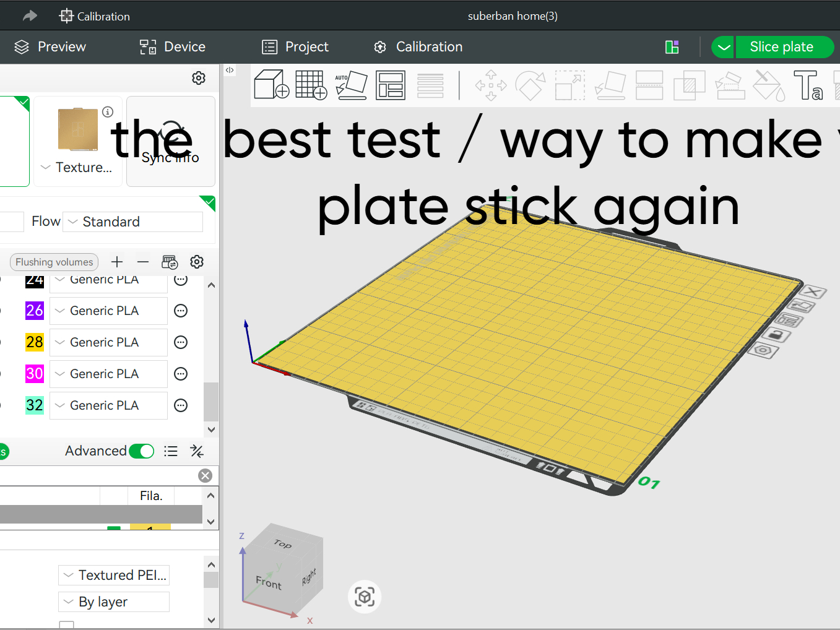Remove a filament with the minus icon
The width and height of the screenshot is (840, 630).
point(143,262)
